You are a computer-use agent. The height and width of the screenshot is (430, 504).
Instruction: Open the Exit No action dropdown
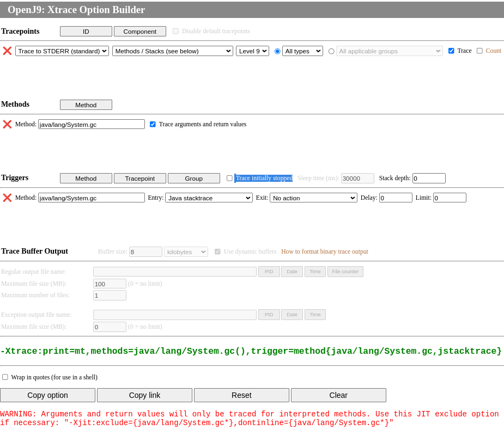[x=313, y=198]
